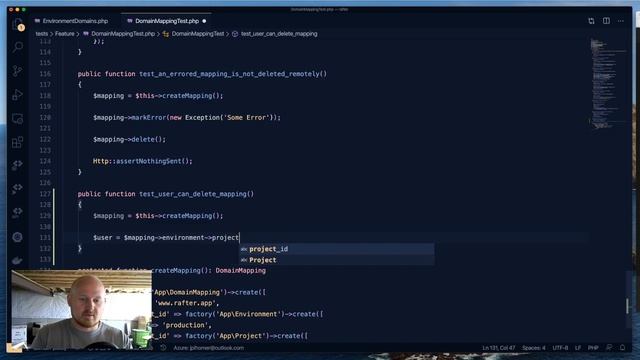Click Http::assertNothingSent(); statement
Image resolution: width=640 pixels, height=360 pixels.
pos(142,161)
